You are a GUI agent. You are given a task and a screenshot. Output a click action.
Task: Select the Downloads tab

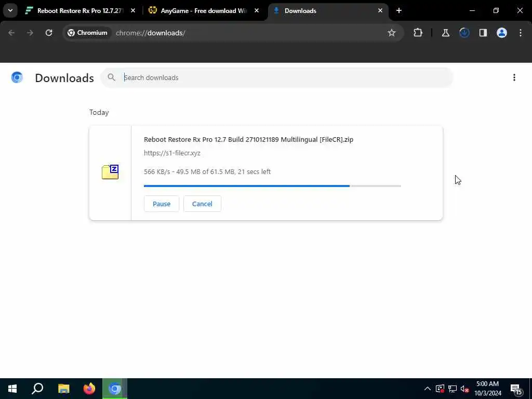(x=328, y=10)
